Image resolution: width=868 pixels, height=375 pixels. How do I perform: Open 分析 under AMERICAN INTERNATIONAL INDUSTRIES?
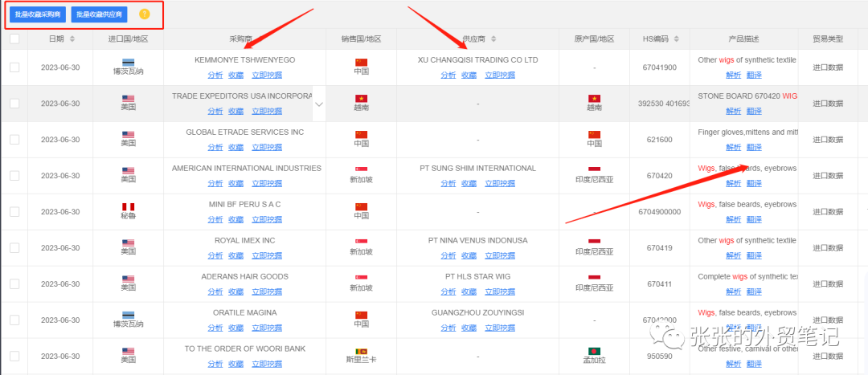coord(215,183)
